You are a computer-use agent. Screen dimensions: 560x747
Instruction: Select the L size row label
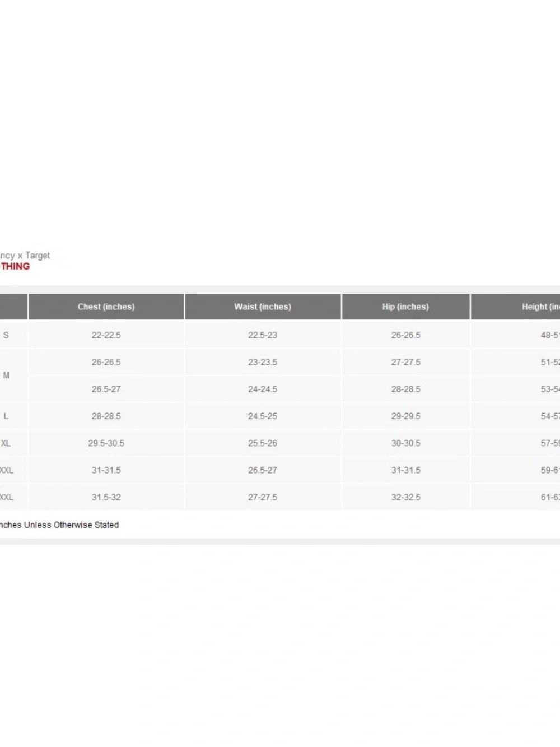[x=6, y=416]
